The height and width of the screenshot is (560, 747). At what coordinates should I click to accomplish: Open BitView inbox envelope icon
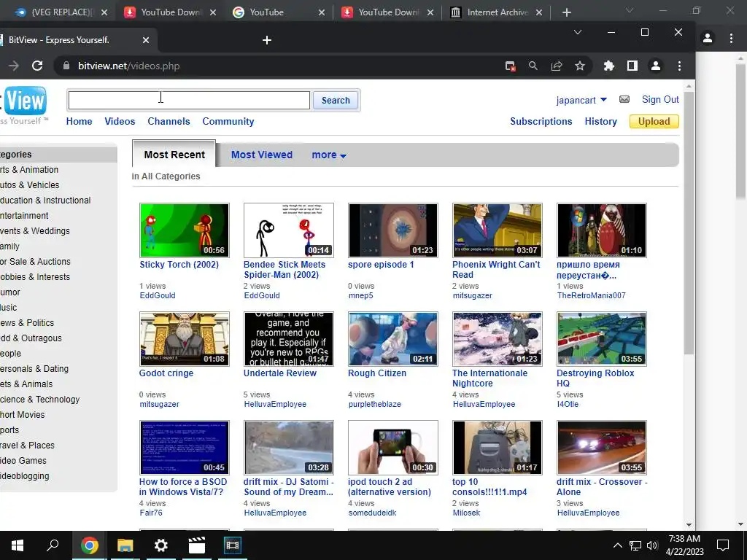point(624,99)
